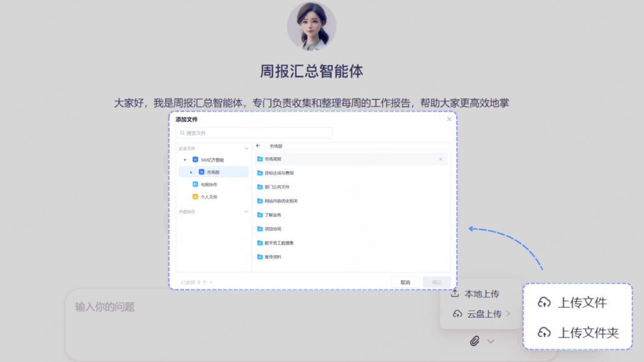Expand the 市场部 tree node arrow

tap(191, 173)
